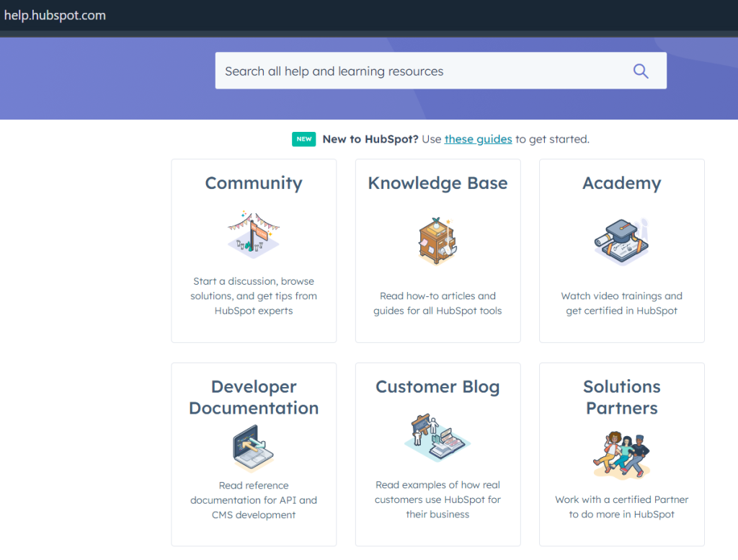Click the Solutions Partners people illustration

click(621, 453)
